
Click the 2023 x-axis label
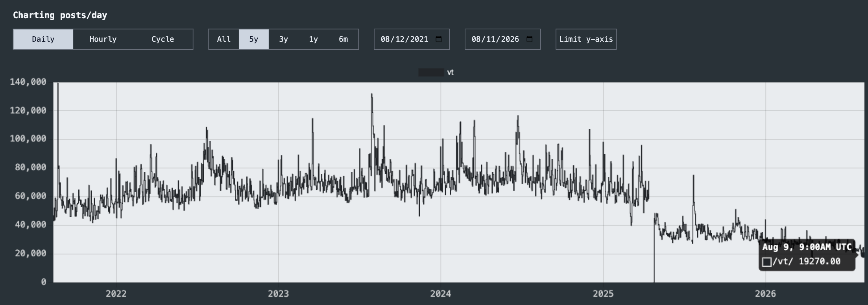(x=278, y=294)
